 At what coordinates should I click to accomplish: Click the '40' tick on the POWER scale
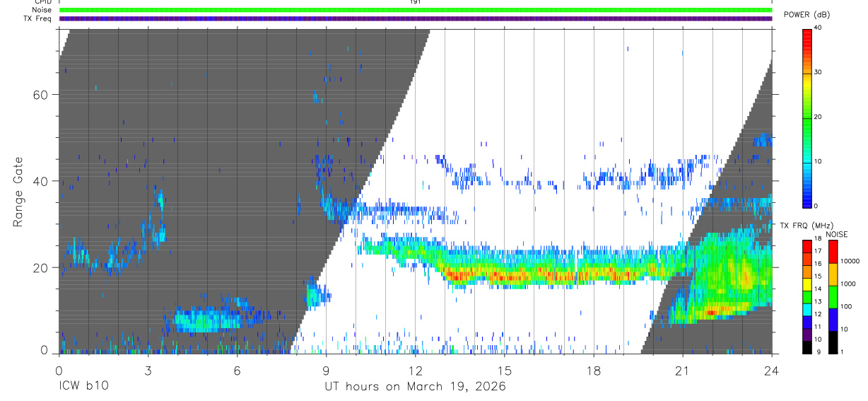[x=818, y=28]
